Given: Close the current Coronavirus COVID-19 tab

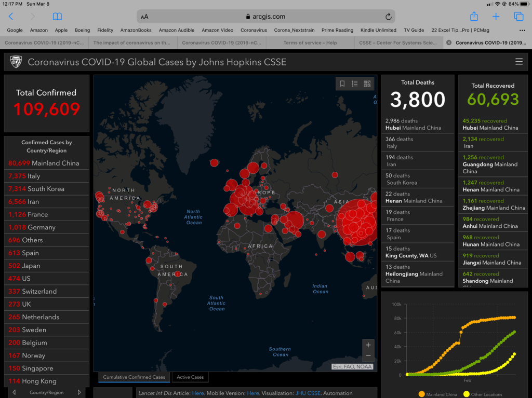Looking at the screenshot, I should point(449,43).
